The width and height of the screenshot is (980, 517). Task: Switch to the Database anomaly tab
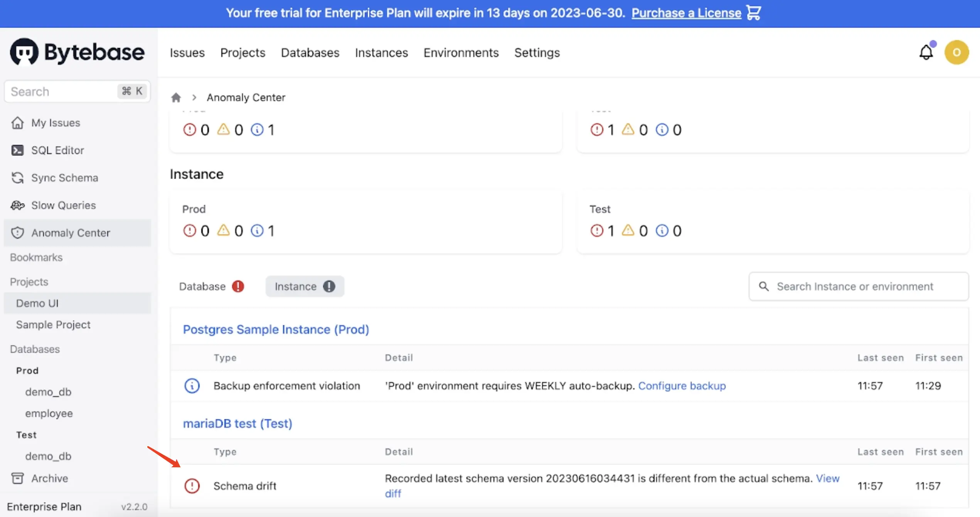point(211,286)
